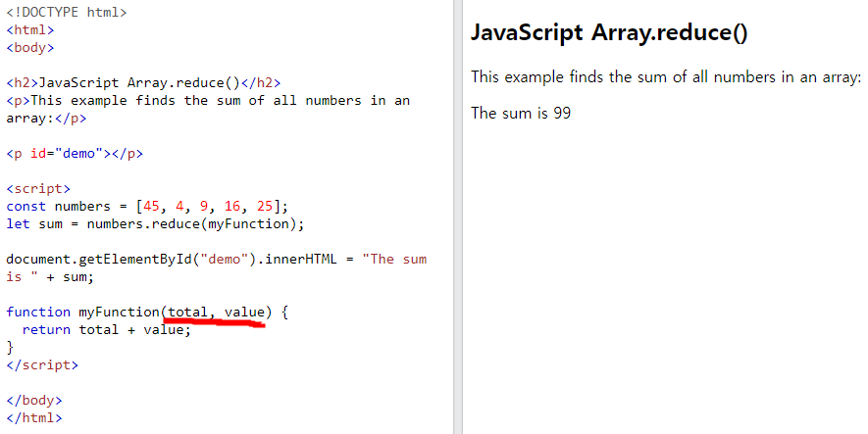This screenshot has height=434, width=868.
Task: Click "document.getElementById" in the code
Action: click(x=99, y=260)
